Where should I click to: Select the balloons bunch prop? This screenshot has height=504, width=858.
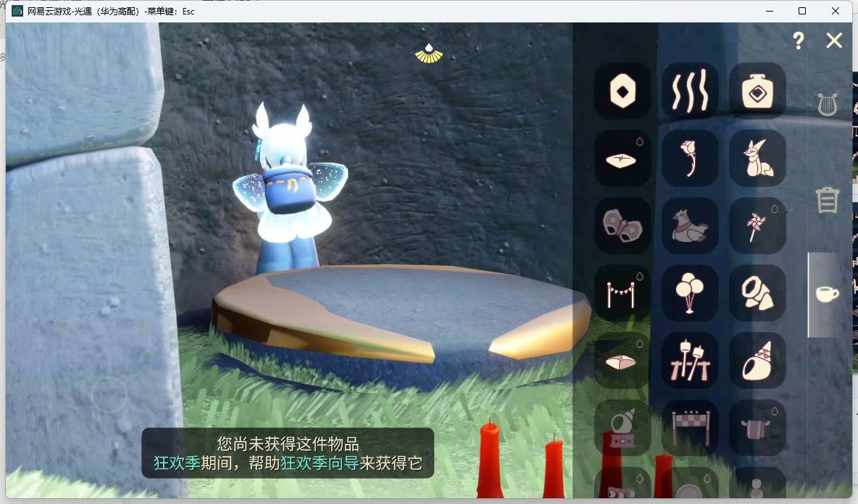(x=690, y=293)
